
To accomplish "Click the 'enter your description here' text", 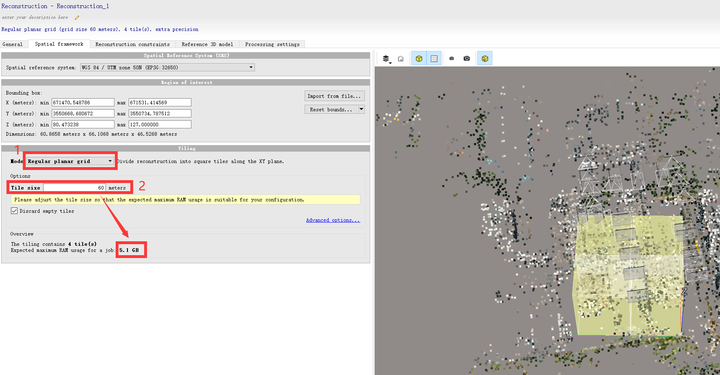I will point(35,17).
